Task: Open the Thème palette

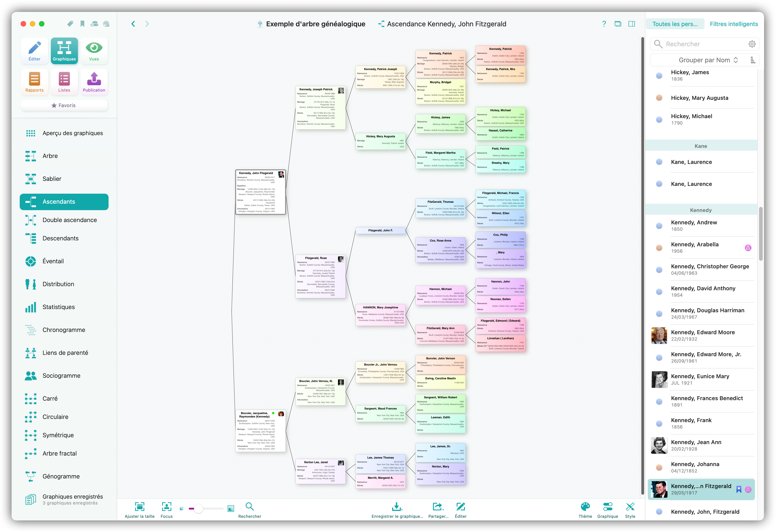Action: [585, 510]
